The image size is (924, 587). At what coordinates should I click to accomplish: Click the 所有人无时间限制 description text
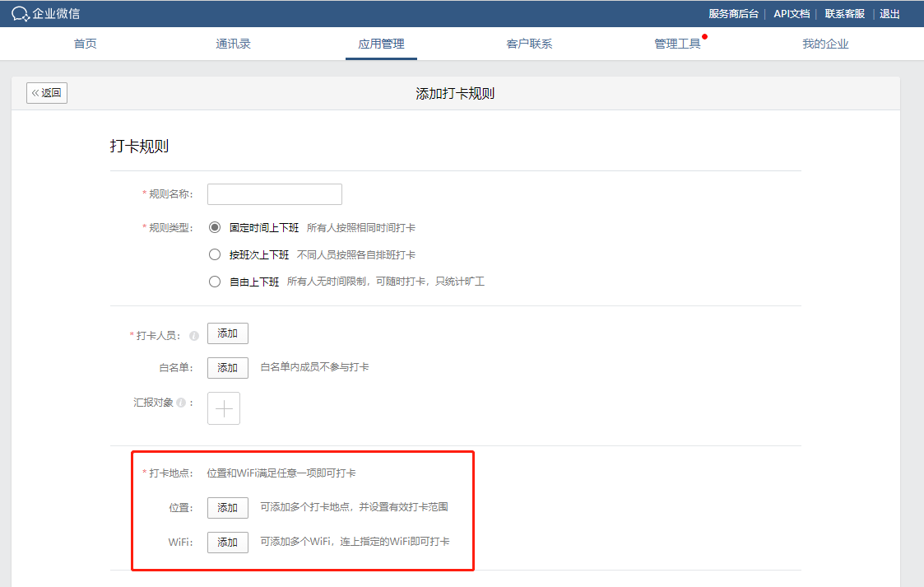[x=385, y=282]
